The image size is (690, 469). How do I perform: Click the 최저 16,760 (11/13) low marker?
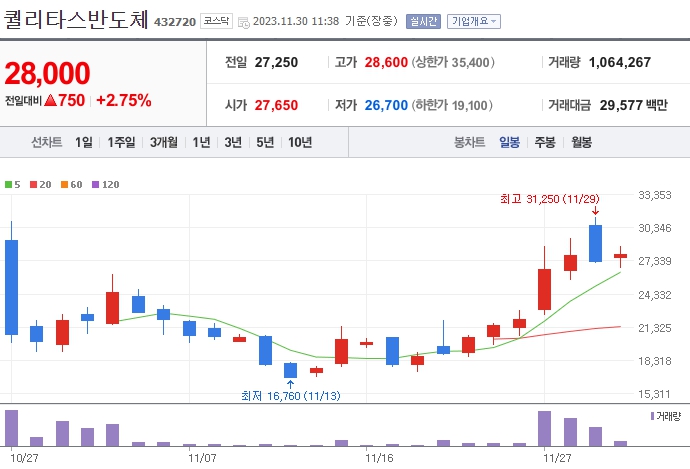pyautogui.click(x=291, y=396)
